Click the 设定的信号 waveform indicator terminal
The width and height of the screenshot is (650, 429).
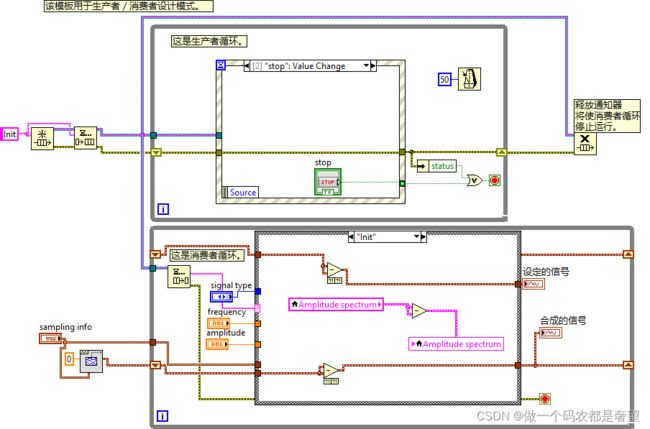[534, 284]
